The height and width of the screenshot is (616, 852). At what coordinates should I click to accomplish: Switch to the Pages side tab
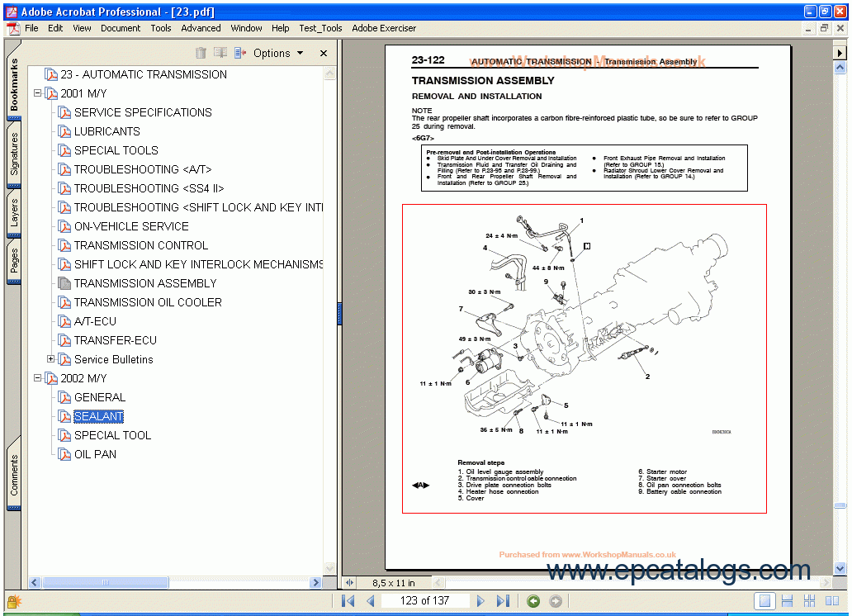(14, 261)
